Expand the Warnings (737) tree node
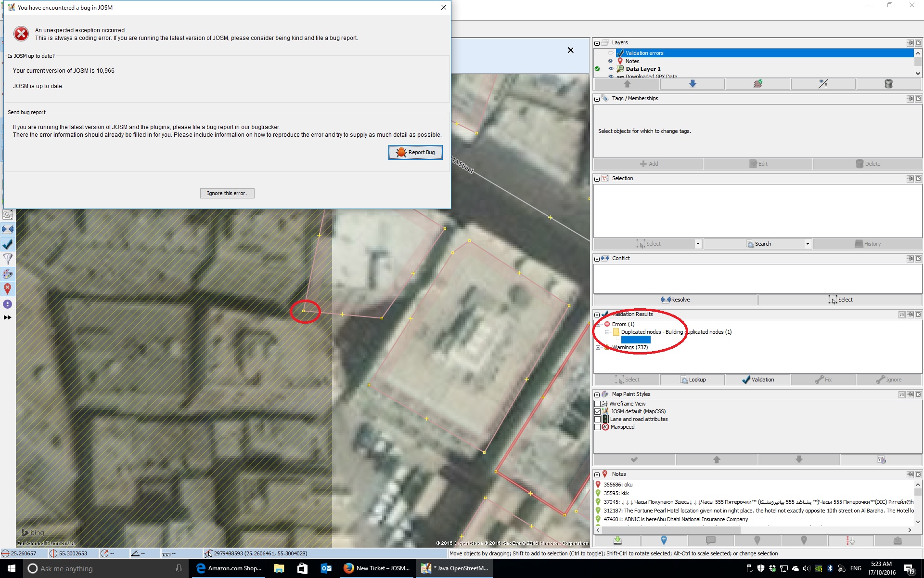Image resolution: width=924 pixels, height=578 pixels. pyautogui.click(x=598, y=347)
